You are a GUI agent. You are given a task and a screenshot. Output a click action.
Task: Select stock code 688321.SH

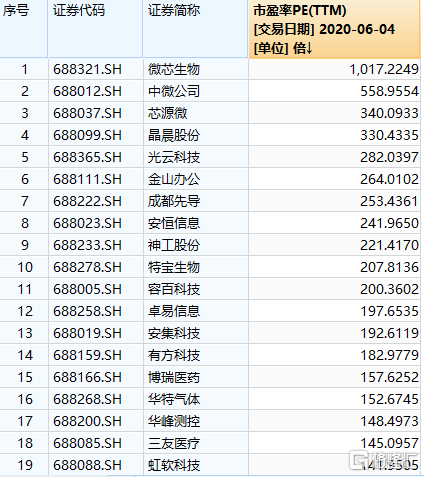(x=87, y=69)
